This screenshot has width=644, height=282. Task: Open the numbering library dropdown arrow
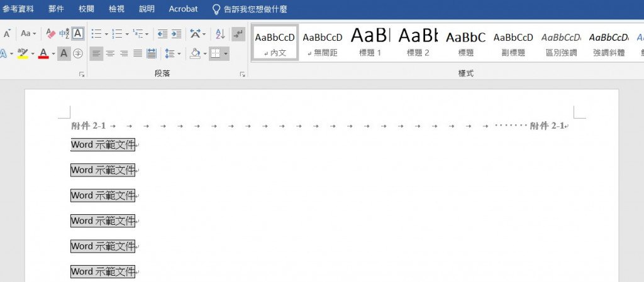(x=127, y=34)
